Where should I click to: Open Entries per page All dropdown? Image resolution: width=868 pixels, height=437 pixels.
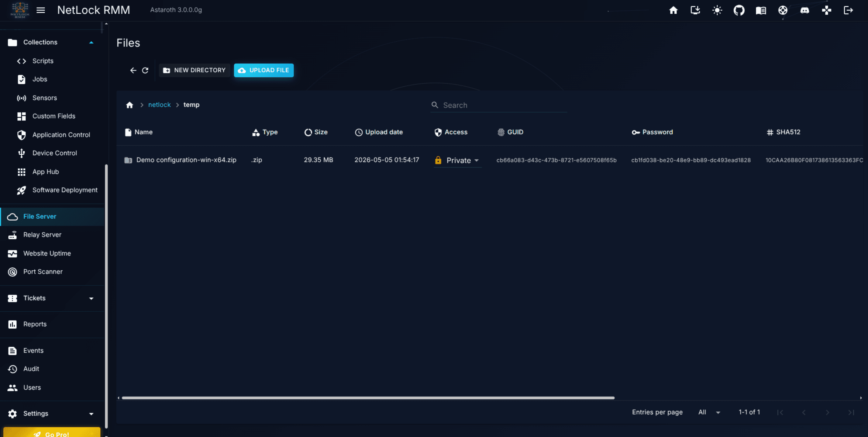point(709,412)
